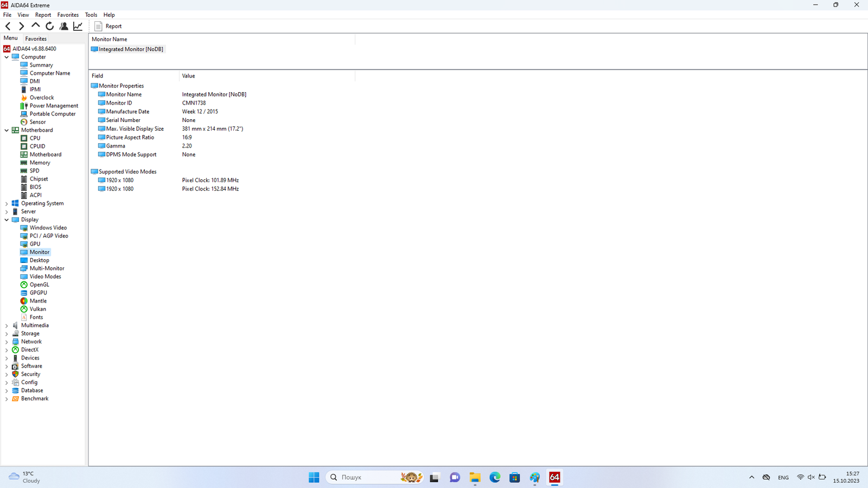The height and width of the screenshot is (488, 868).
Task: Collapse the Computer tree node
Action: click(x=7, y=57)
